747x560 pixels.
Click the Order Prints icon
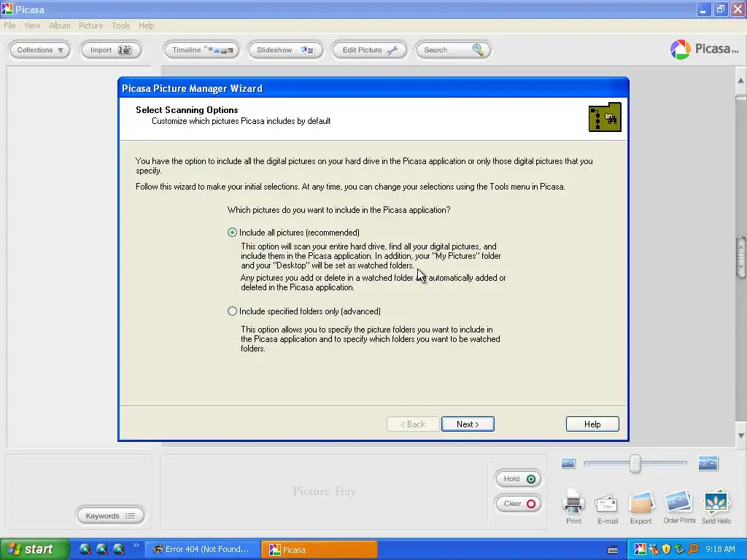[679, 507]
